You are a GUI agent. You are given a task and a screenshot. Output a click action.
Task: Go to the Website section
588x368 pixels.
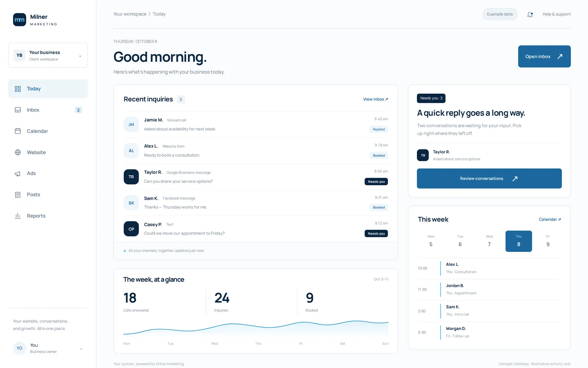tap(48, 153)
